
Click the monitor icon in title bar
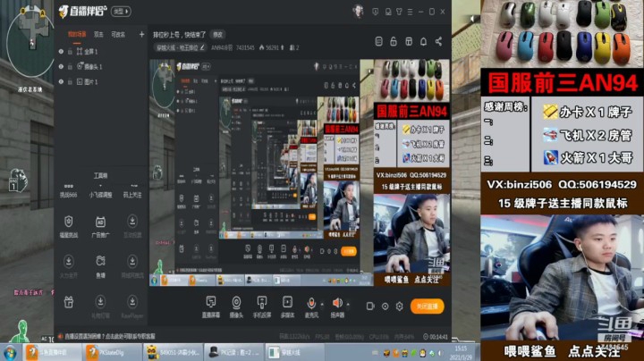(x=388, y=12)
